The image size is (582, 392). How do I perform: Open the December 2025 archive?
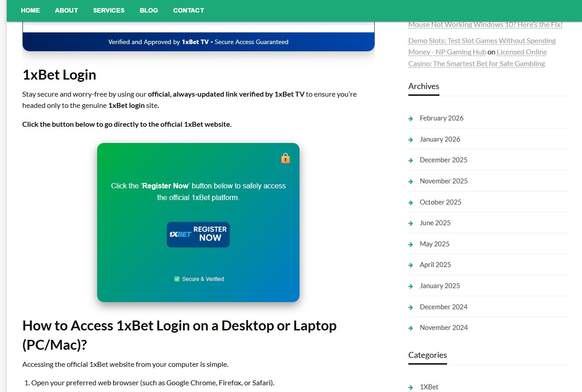click(443, 160)
